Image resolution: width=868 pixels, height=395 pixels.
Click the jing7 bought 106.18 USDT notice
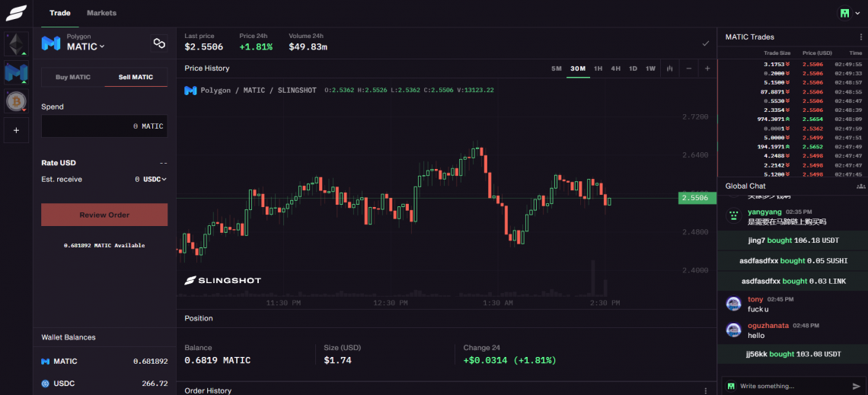pos(793,240)
